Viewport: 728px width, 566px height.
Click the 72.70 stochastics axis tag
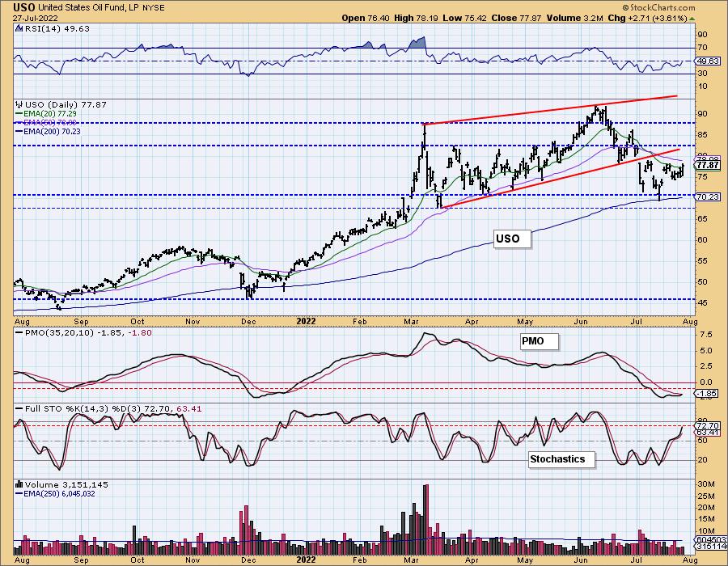708,425
